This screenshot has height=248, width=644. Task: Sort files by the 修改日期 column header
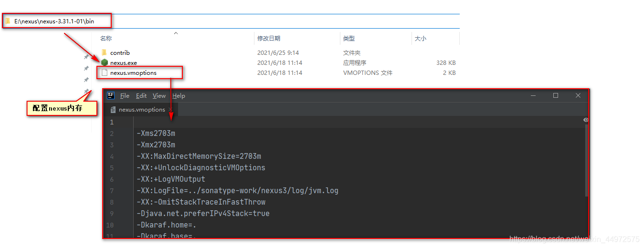point(269,39)
